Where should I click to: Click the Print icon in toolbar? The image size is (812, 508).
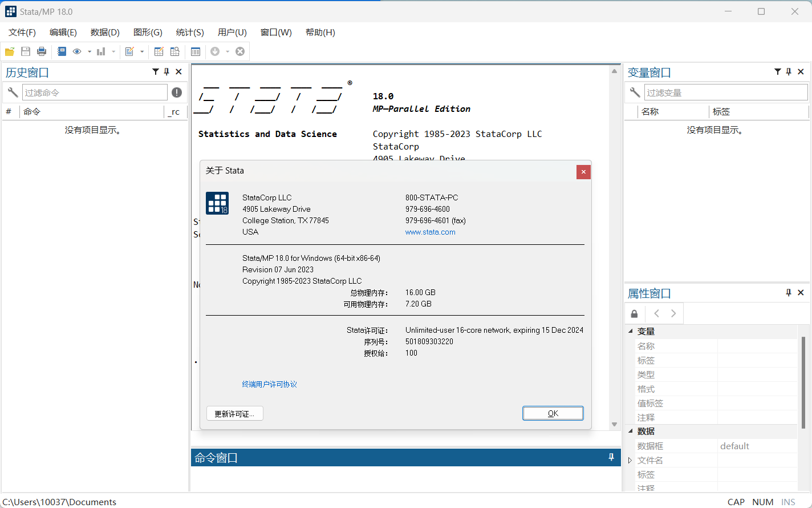tap(42, 51)
